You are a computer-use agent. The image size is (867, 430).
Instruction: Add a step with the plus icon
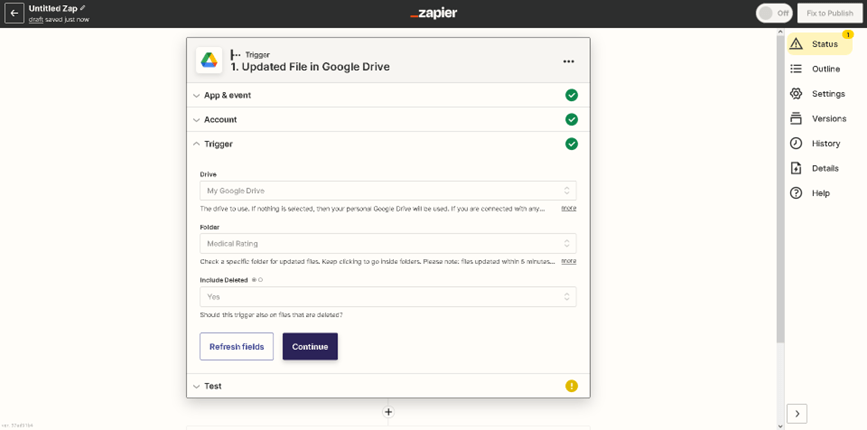click(x=388, y=412)
